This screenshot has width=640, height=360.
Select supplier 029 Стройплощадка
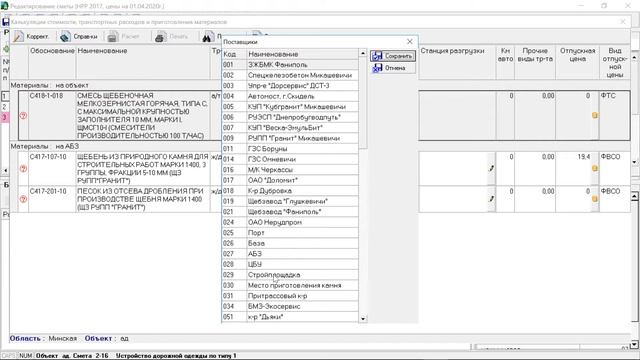pyautogui.click(x=290, y=275)
